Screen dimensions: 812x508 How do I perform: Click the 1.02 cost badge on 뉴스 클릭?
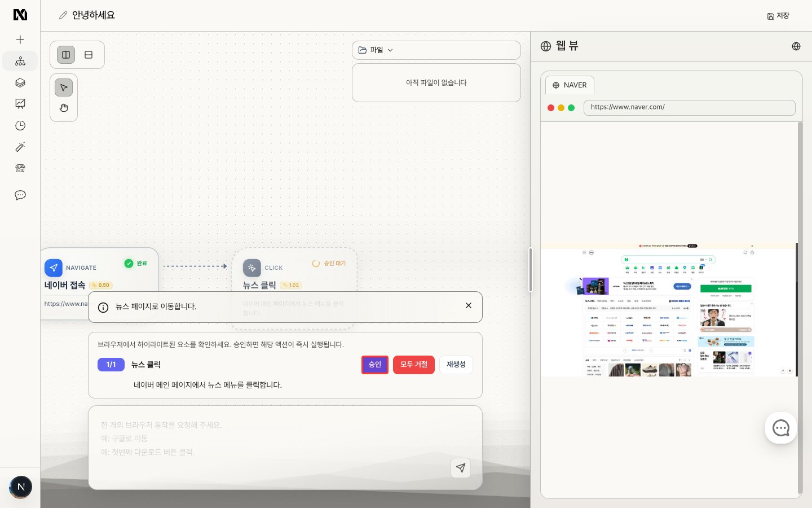(x=291, y=285)
